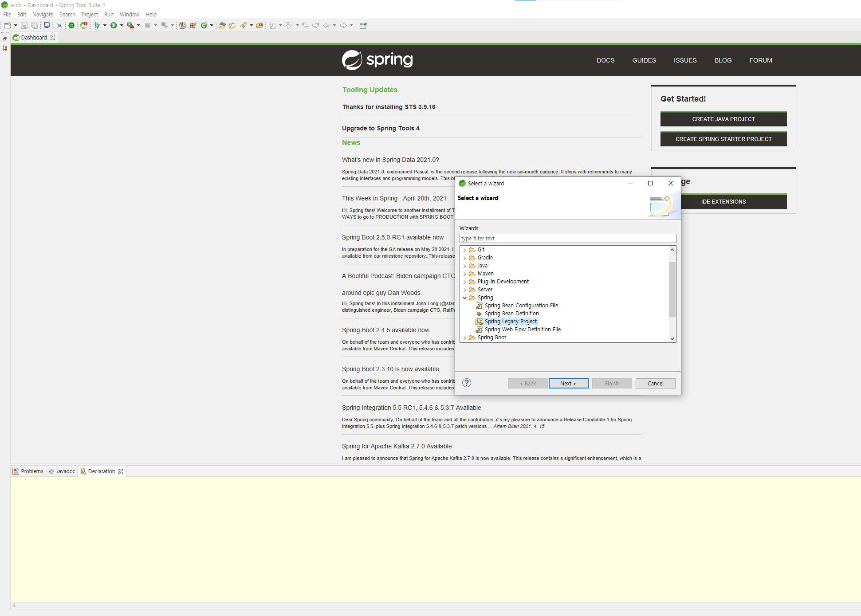Image resolution: width=861 pixels, height=616 pixels.
Task: Click the New wizard toolbar icon
Action: click(8, 25)
